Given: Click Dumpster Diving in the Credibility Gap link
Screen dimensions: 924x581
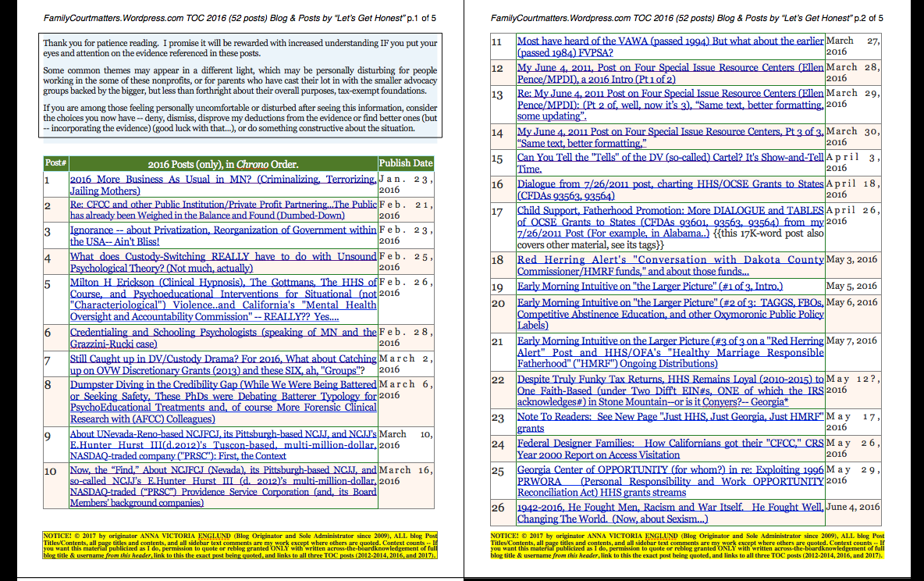Looking at the screenshot, I should tap(222, 385).
